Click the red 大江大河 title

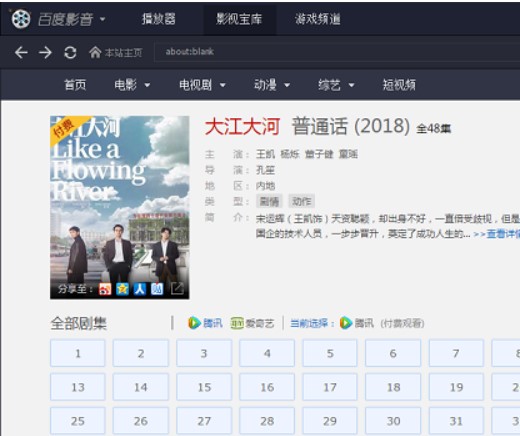pyautogui.click(x=242, y=127)
